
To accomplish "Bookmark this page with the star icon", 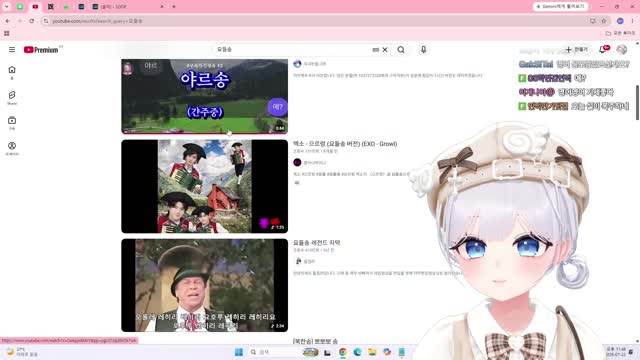I will coord(604,21).
